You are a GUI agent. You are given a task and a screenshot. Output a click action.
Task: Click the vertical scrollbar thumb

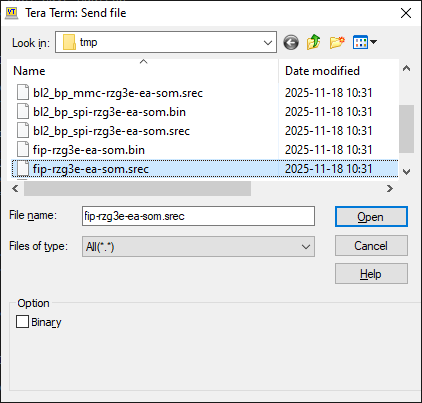pos(406,129)
